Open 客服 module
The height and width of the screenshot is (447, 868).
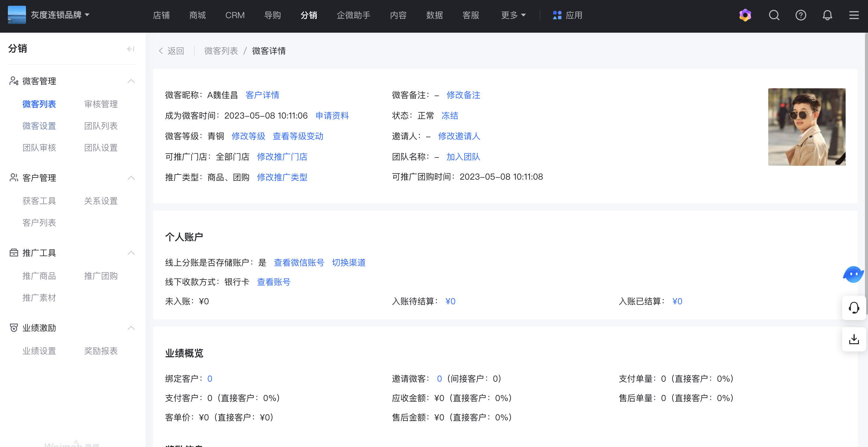(x=471, y=15)
